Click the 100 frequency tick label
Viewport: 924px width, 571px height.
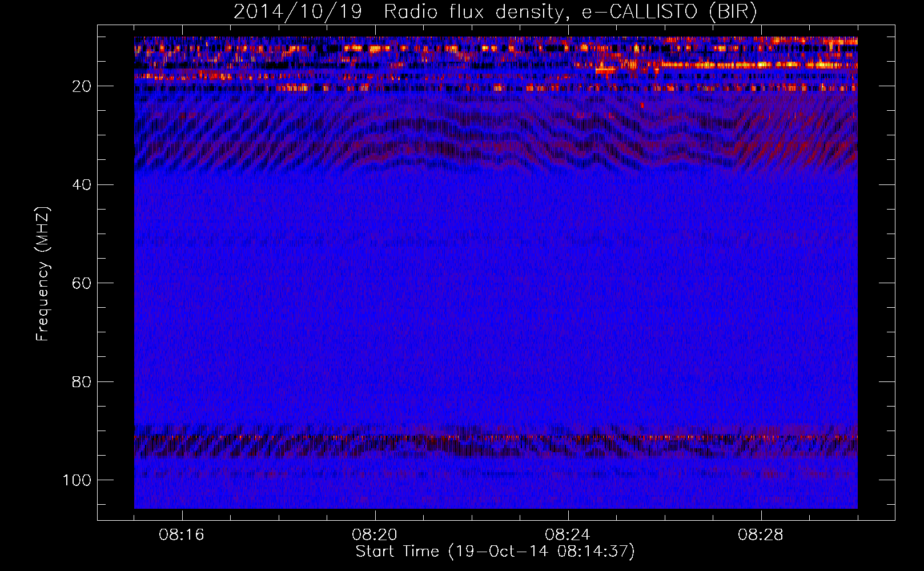[x=78, y=480]
